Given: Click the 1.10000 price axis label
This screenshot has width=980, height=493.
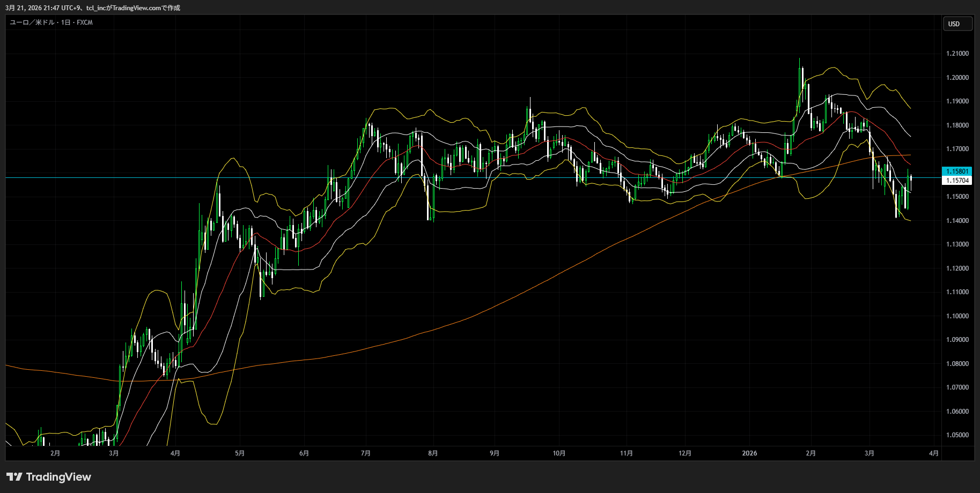Looking at the screenshot, I should 957,316.
